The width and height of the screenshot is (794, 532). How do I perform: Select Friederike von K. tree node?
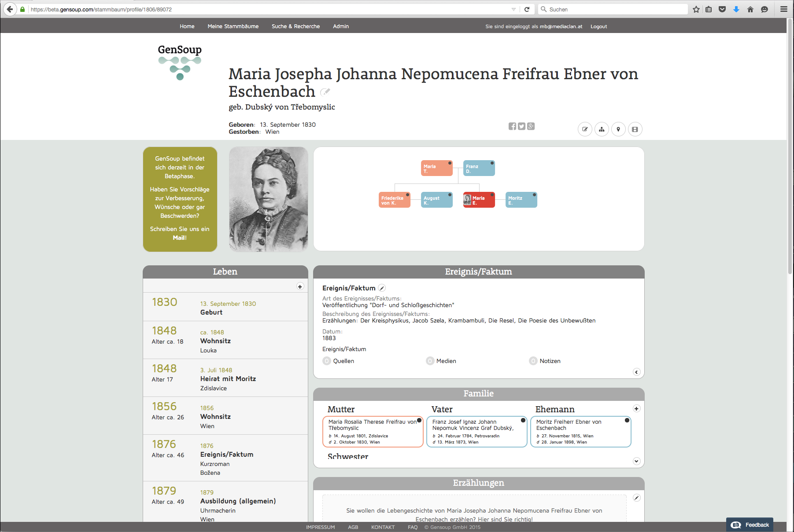(x=394, y=200)
